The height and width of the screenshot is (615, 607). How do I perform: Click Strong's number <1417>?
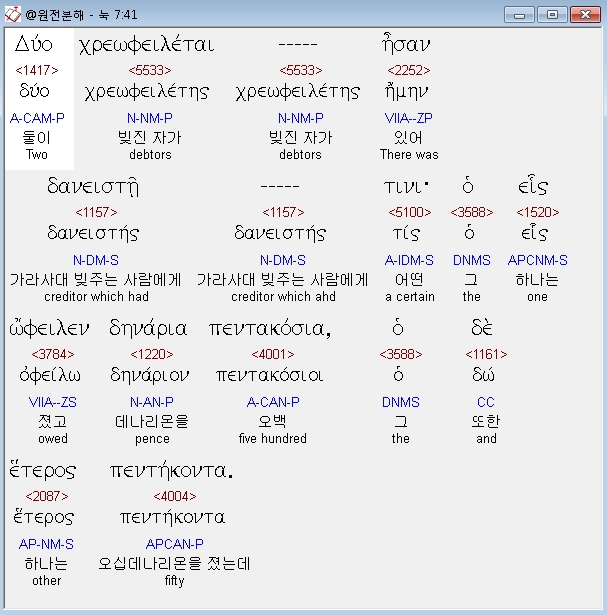(x=37, y=70)
